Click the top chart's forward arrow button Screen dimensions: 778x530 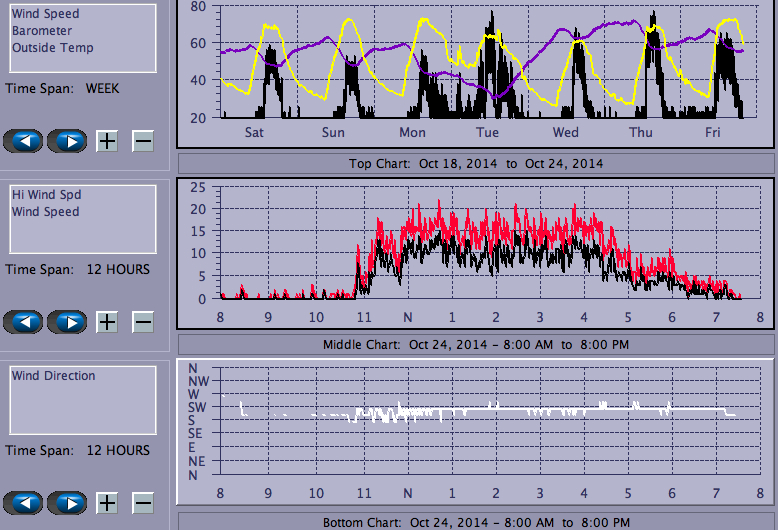(x=67, y=141)
